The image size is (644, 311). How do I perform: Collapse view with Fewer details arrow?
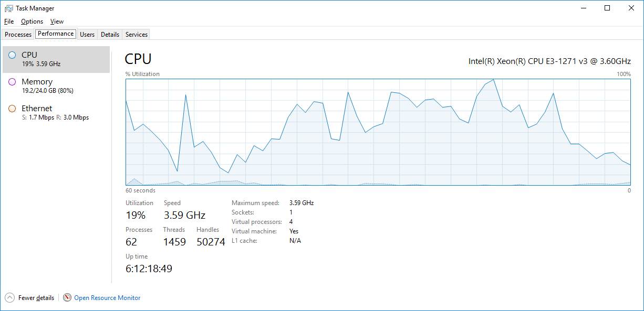click(9, 297)
